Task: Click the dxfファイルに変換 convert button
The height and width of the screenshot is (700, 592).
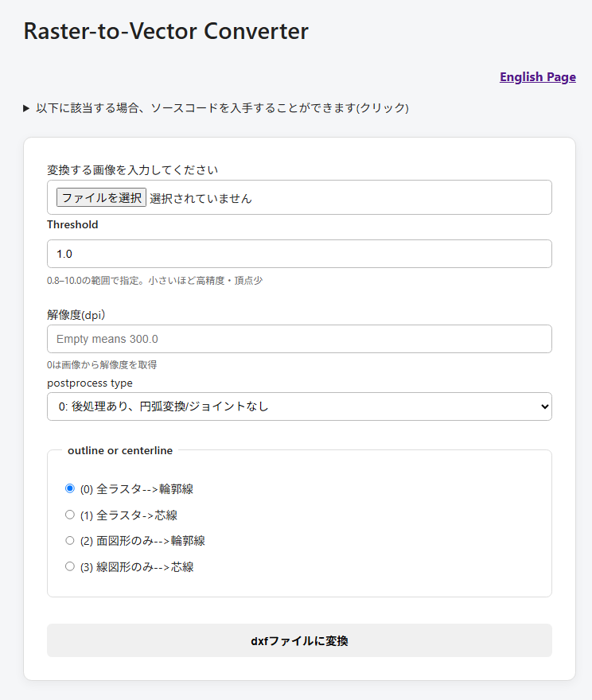Action: (299, 640)
